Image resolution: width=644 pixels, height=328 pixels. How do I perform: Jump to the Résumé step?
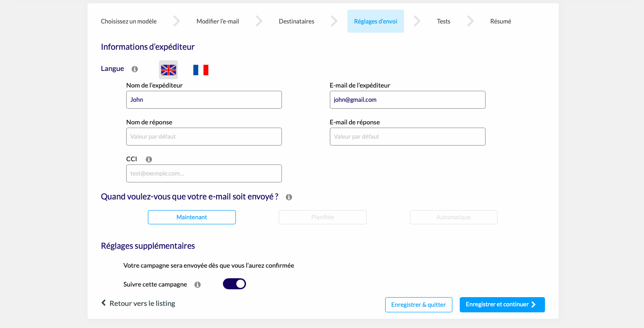point(501,21)
